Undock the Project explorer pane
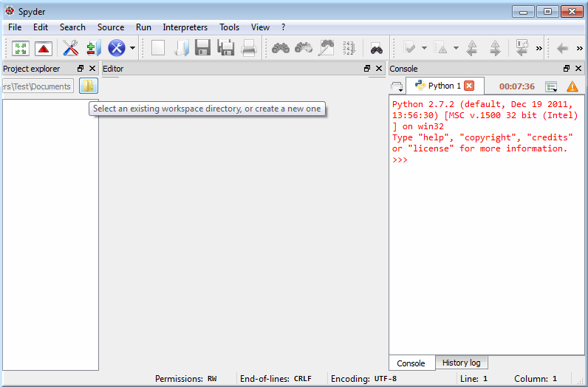 81,69
